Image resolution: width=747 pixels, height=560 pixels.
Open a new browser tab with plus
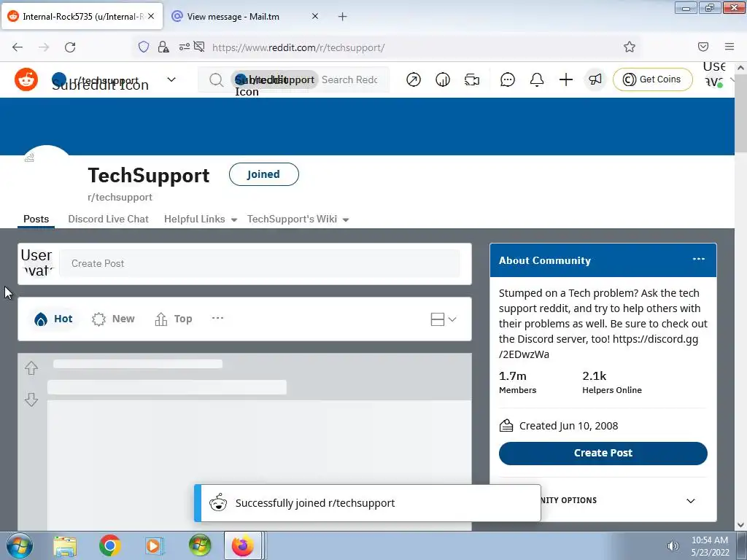[343, 17]
